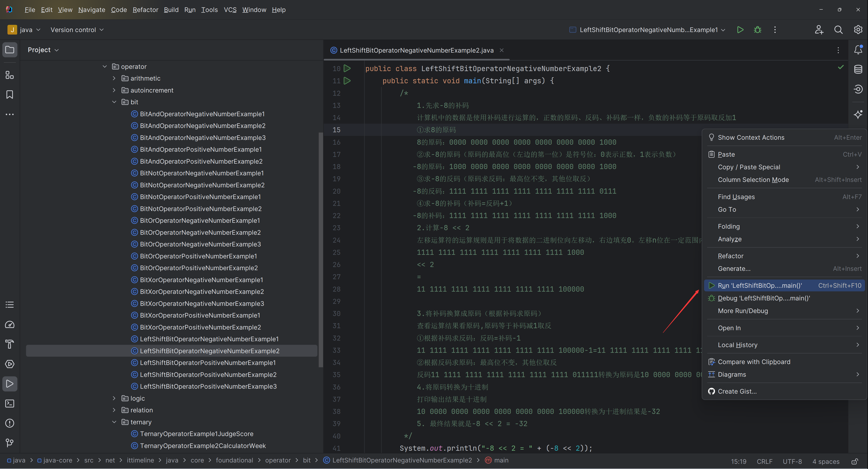Open Code With Me user icon
868x469 pixels.
tap(819, 30)
